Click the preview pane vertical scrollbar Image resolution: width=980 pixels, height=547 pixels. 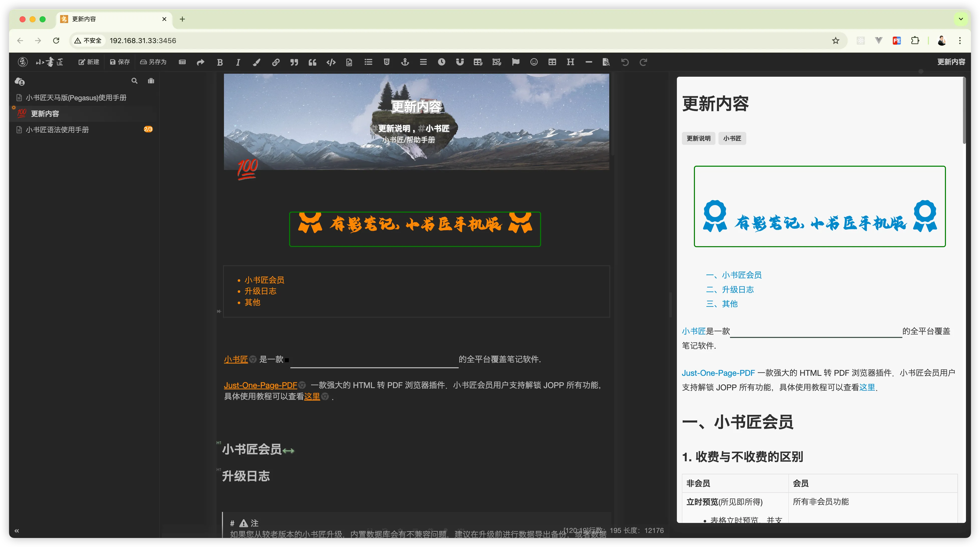964,110
